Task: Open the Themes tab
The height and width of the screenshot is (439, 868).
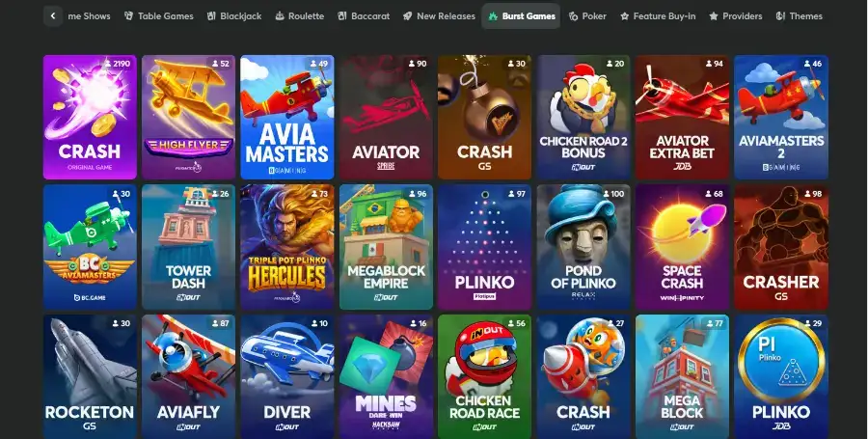Action: point(800,16)
